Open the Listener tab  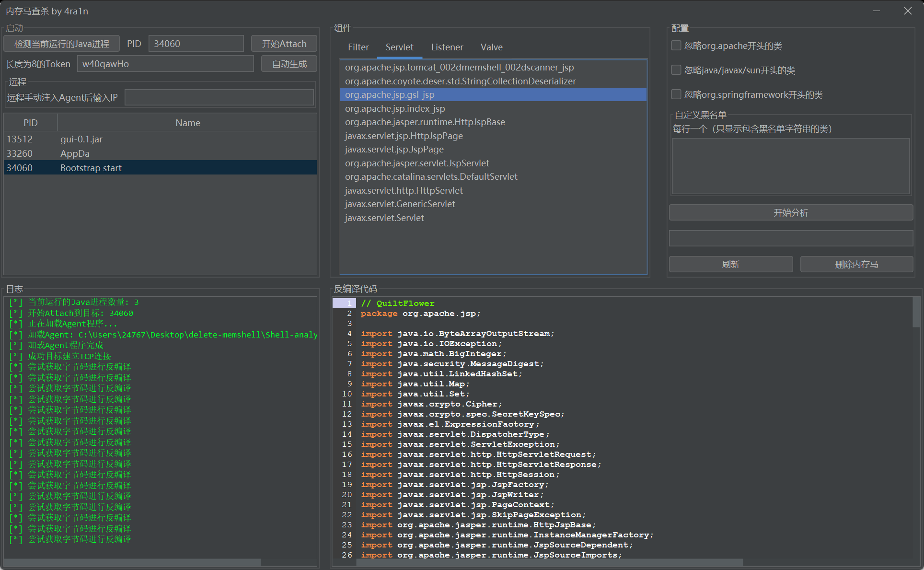(447, 47)
